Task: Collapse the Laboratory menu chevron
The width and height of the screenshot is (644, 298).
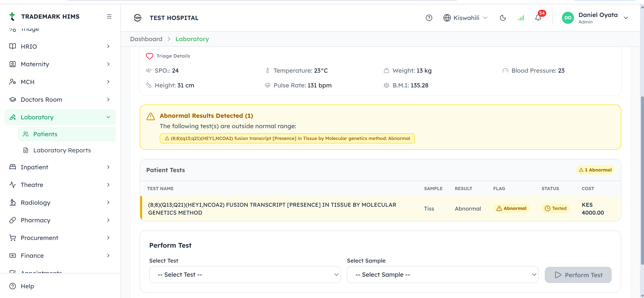Action: coord(108,117)
